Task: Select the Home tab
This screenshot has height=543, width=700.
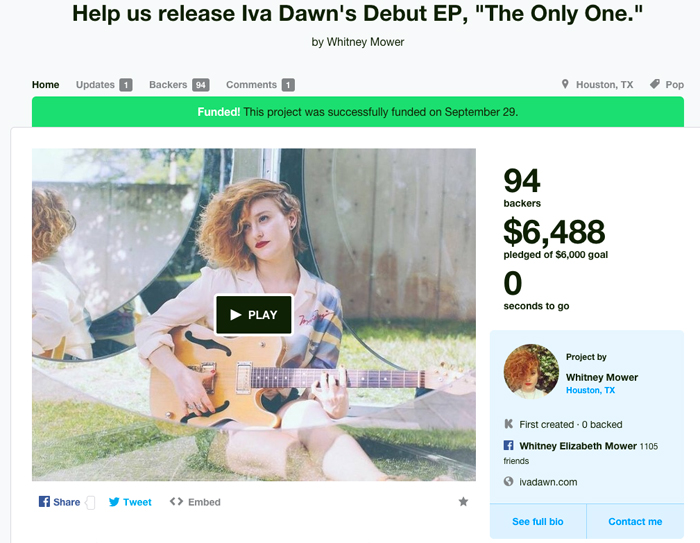Action: pos(46,85)
